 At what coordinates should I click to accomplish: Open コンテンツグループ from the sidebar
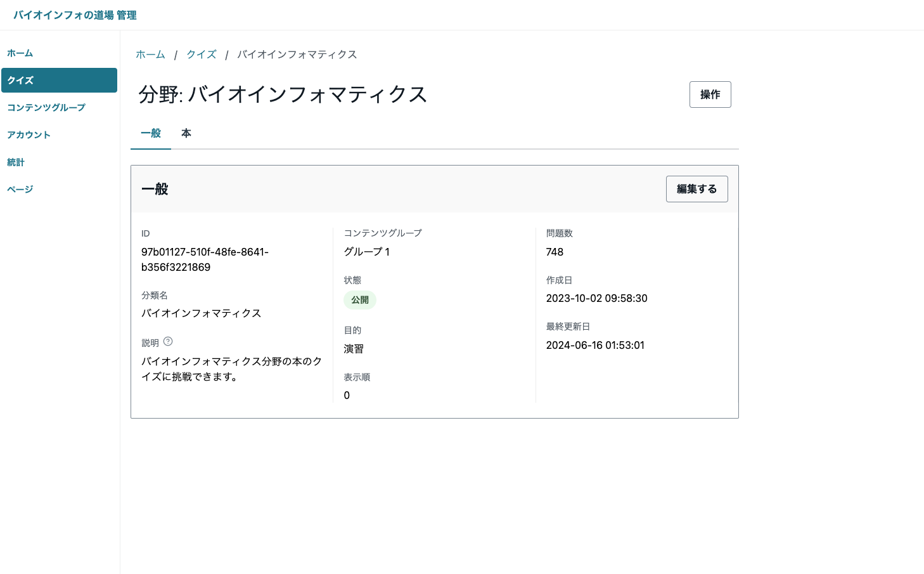pos(46,107)
